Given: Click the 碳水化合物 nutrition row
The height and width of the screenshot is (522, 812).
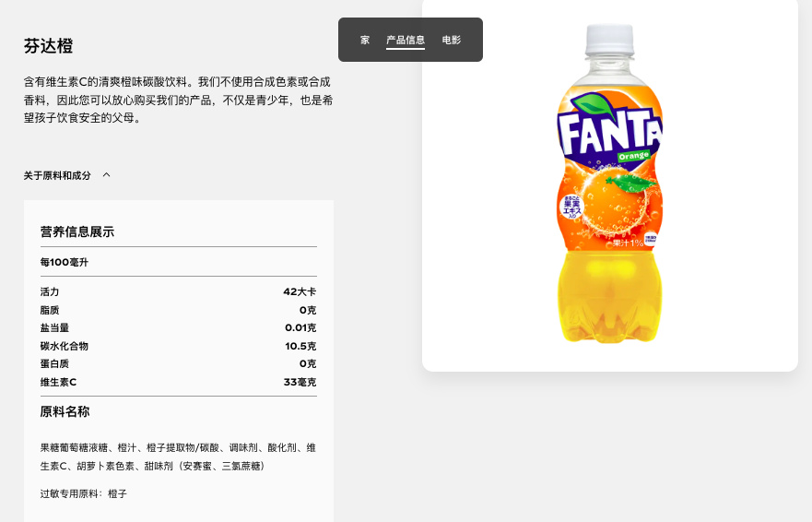Looking at the screenshot, I should [x=178, y=346].
